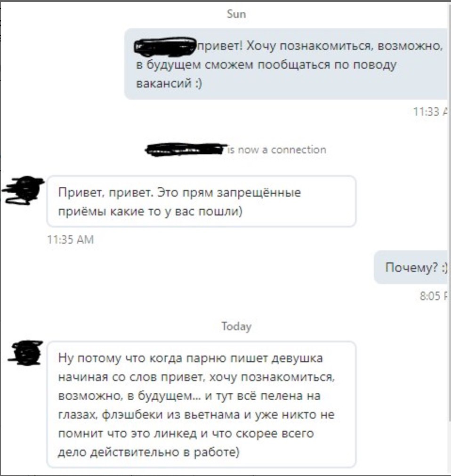Select the "Почему? :)" reply bubble
Viewport: 451px width, 476px height.
click(x=412, y=267)
